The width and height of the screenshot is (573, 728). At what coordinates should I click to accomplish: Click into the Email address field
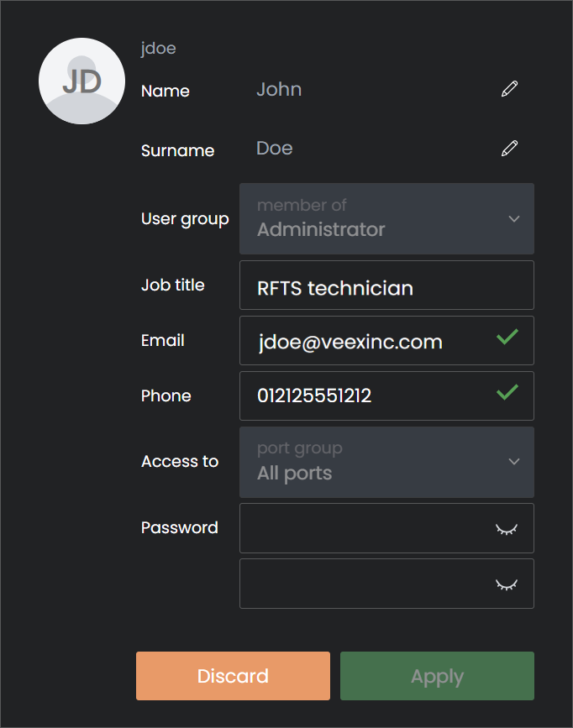coord(361,341)
